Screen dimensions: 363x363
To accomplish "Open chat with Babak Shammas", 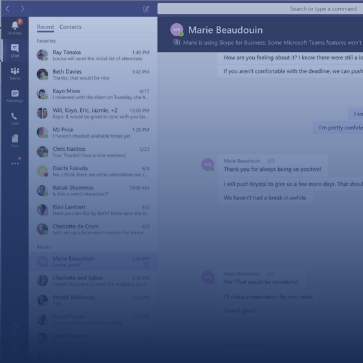I will pos(93,190).
